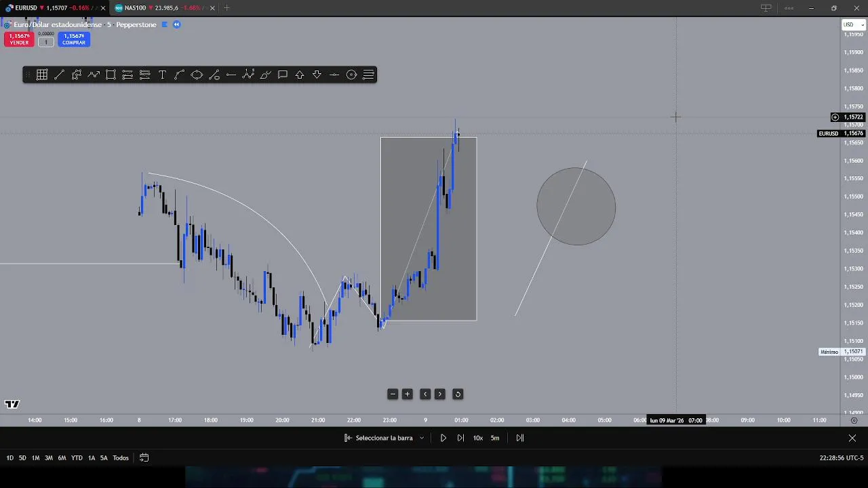Choose the short position measurement tool

tap(145, 75)
